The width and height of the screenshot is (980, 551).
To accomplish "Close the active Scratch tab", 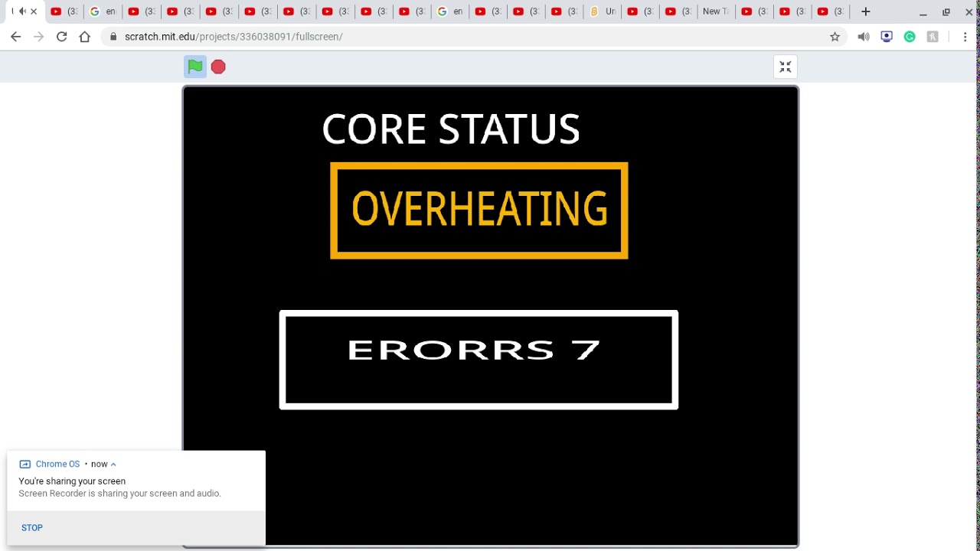I will (34, 11).
